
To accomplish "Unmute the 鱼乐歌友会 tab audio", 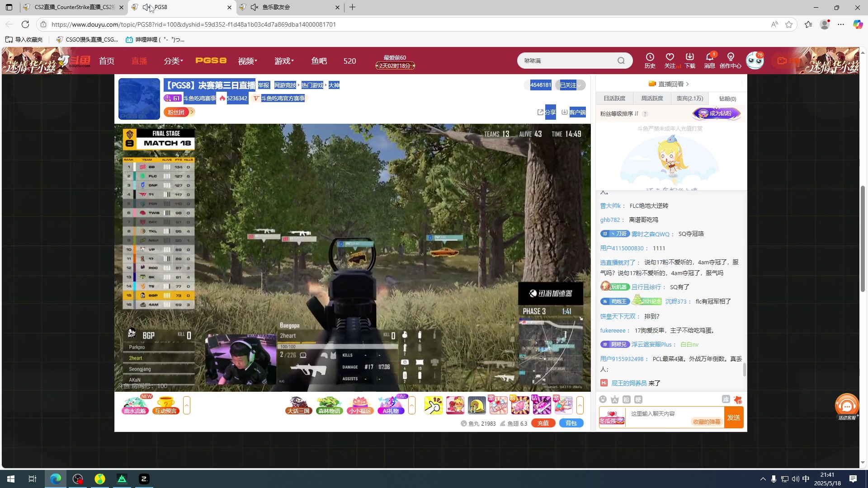I will 255,7.
